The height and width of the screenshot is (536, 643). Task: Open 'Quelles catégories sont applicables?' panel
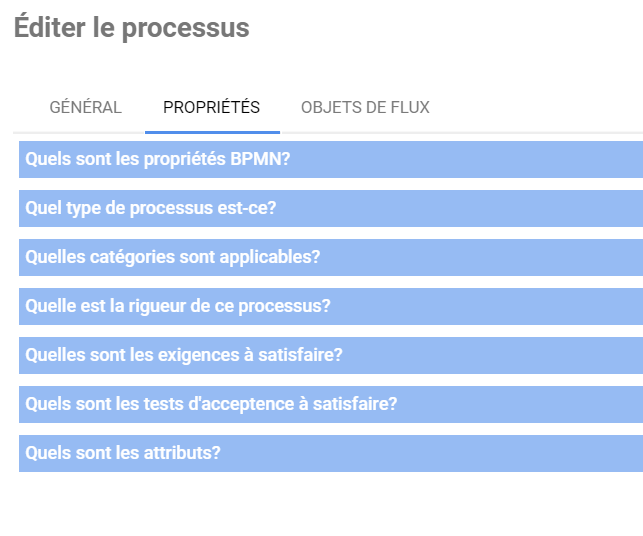point(330,257)
